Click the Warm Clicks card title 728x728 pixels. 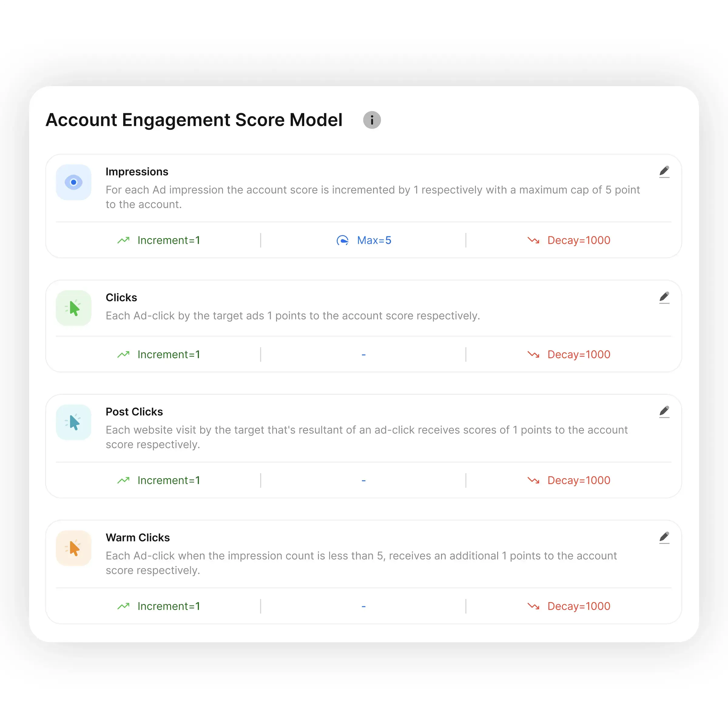click(137, 537)
